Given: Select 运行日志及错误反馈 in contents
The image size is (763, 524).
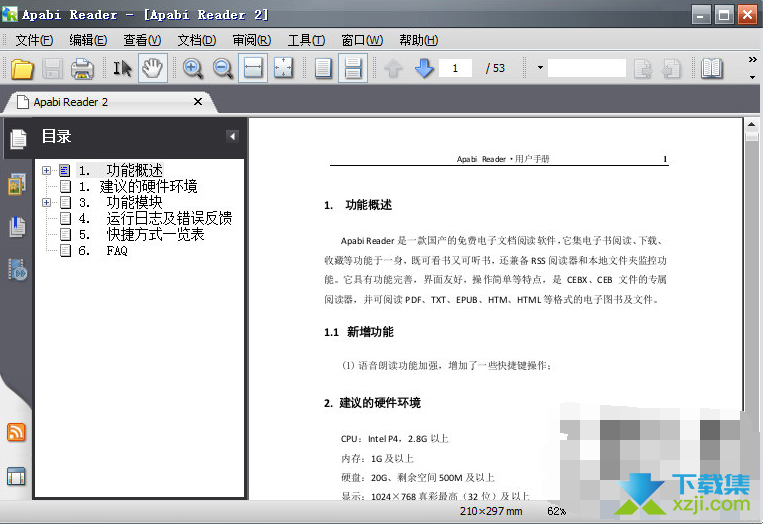Looking at the screenshot, I should click(155, 218).
